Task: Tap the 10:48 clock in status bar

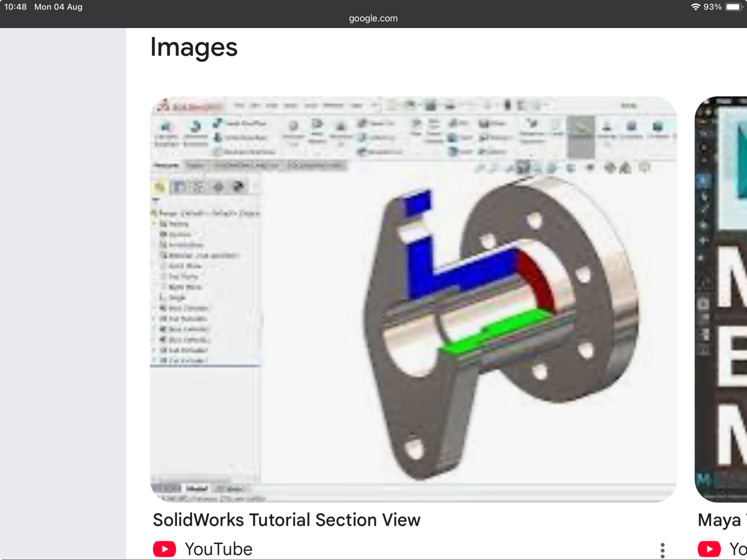Action: tap(16, 7)
